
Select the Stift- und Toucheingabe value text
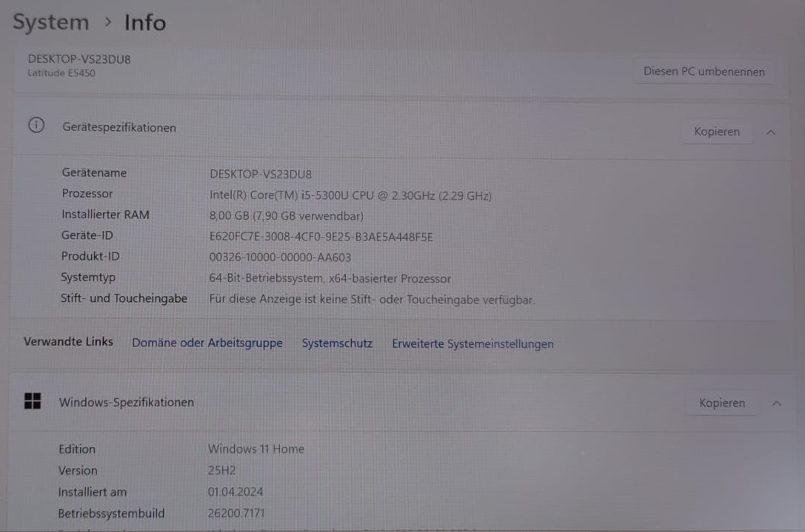coord(372,300)
